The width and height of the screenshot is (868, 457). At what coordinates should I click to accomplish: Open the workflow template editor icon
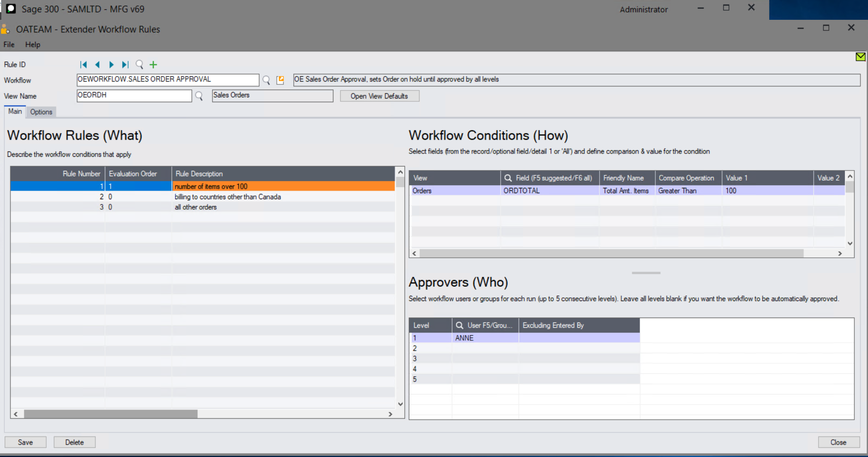click(280, 80)
